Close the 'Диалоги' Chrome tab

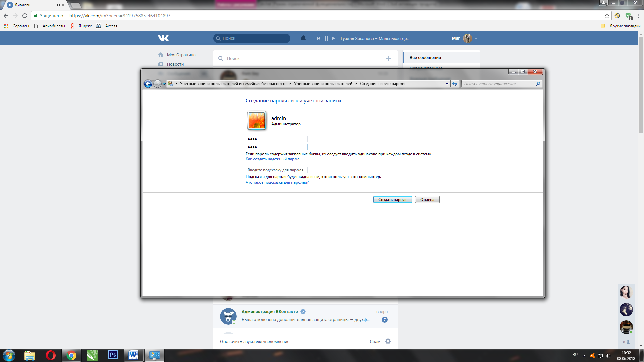tap(63, 5)
